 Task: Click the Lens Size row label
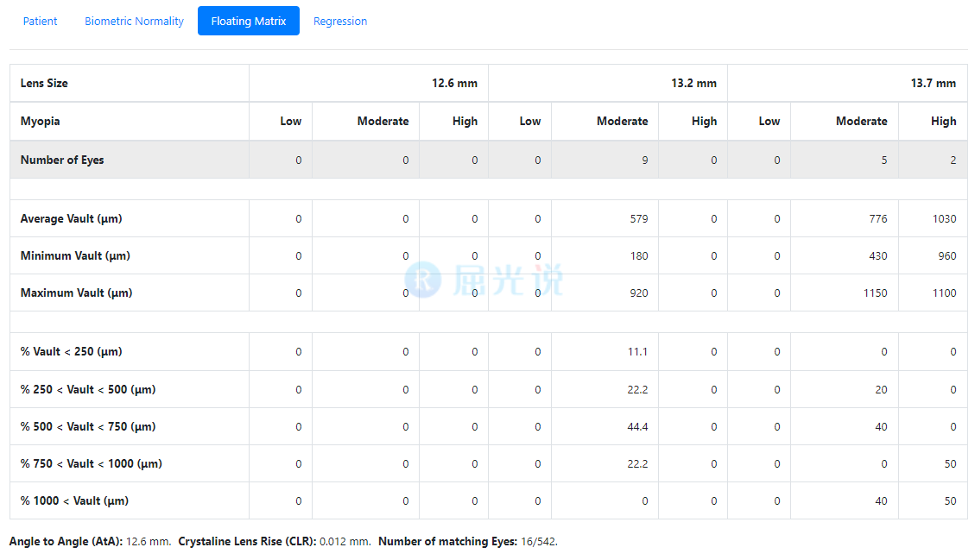pyautogui.click(x=44, y=84)
